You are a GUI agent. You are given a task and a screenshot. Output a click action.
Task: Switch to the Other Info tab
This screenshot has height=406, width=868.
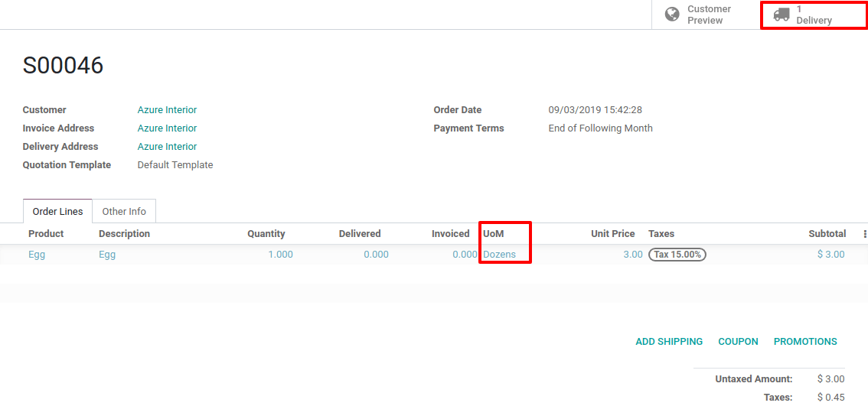pyautogui.click(x=124, y=212)
